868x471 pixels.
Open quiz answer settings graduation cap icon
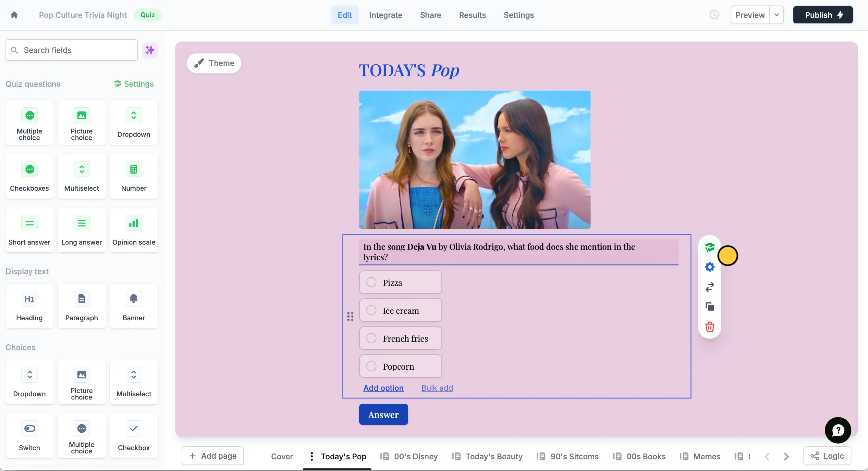point(710,247)
